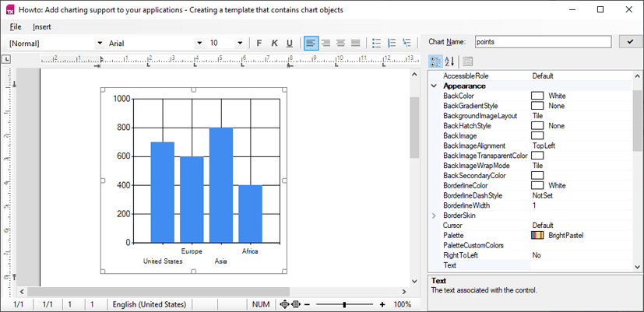This screenshot has width=644, height=312.
Task: Switch property grid to Categorized view
Action: click(435, 61)
